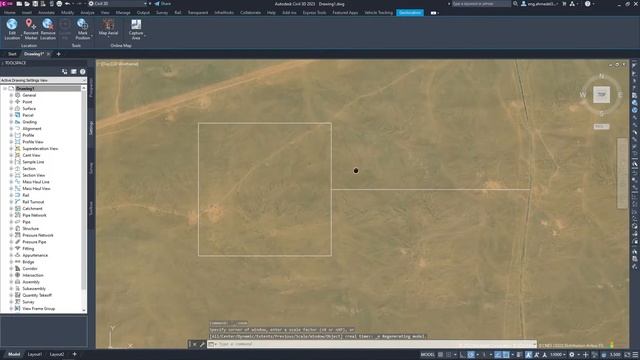The height and width of the screenshot is (360, 640).
Task: Click the Remove Location icon
Action: tap(48, 25)
